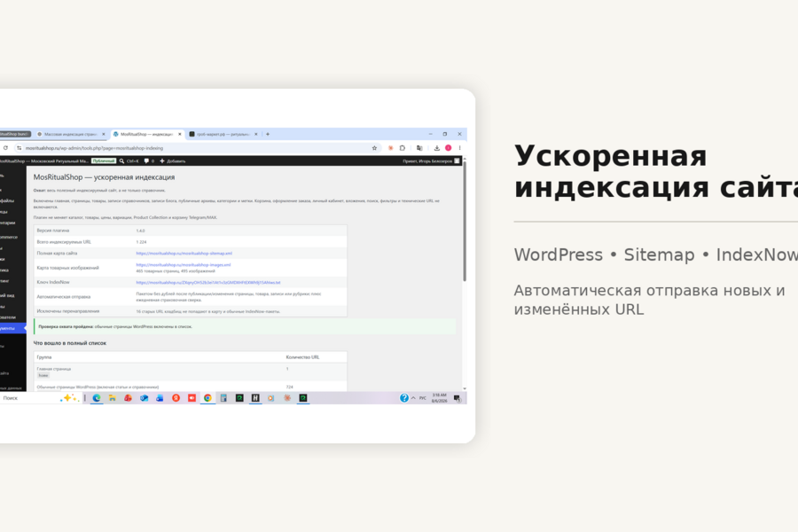The width and height of the screenshot is (798, 532).
Task: Click the green Публичный status badge
Action: tap(104, 160)
